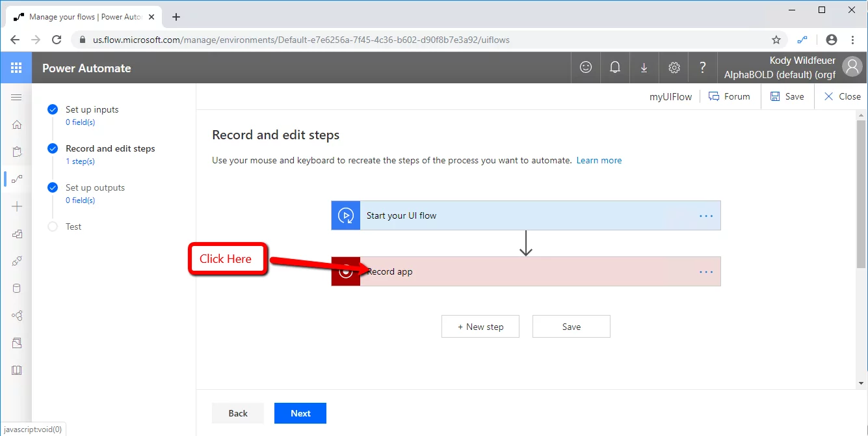Open Templates icon in sidebar

[17, 234]
